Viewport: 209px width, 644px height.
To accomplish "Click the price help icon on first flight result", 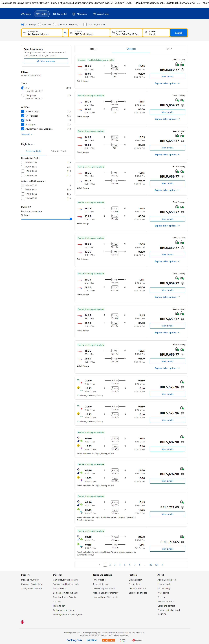I will 183,70.
